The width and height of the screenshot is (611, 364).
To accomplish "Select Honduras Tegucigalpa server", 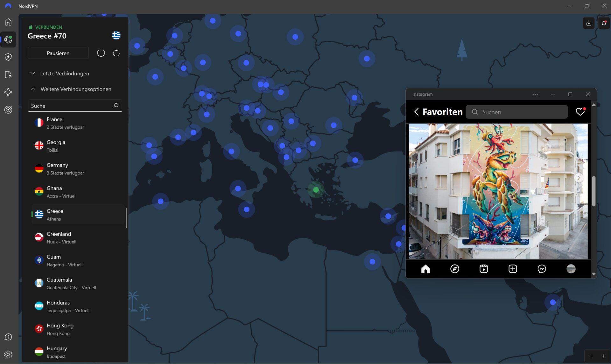I will click(78, 306).
